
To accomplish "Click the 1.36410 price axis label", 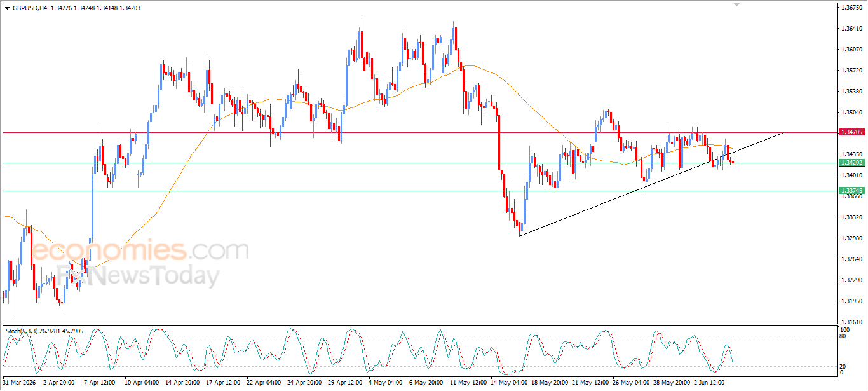I will click(x=852, y=29).
